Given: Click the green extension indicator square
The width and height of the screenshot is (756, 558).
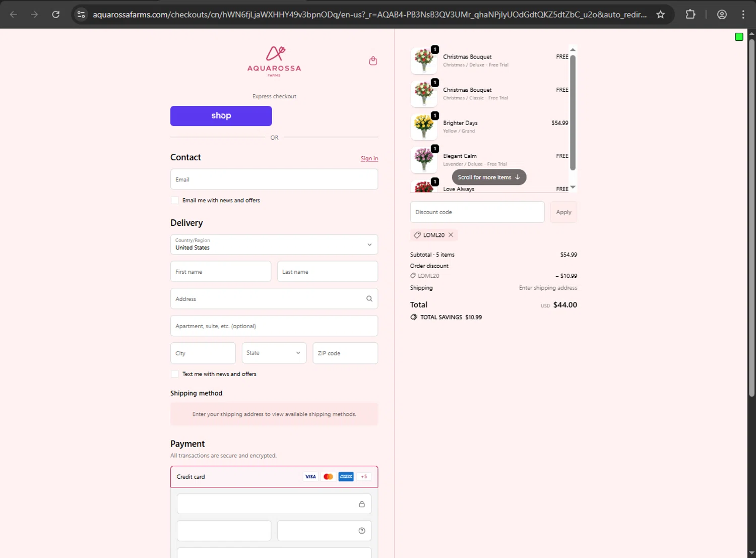Looking at the screenshot, I should pyautogui.click(x=739, y=37).
